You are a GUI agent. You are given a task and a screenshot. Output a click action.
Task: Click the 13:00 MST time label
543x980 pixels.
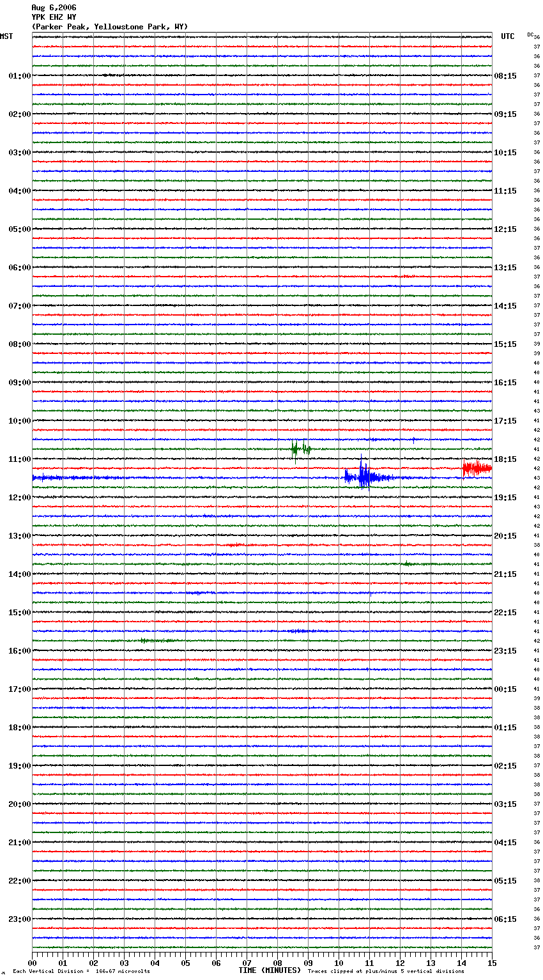[x=19, y=536]
